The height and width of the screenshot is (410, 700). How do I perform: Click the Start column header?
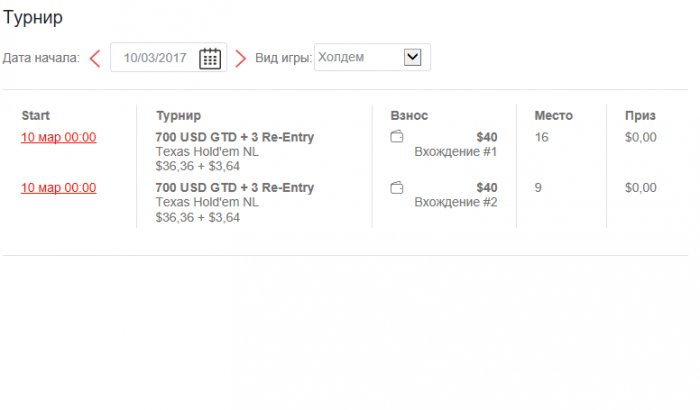(35, 116)
